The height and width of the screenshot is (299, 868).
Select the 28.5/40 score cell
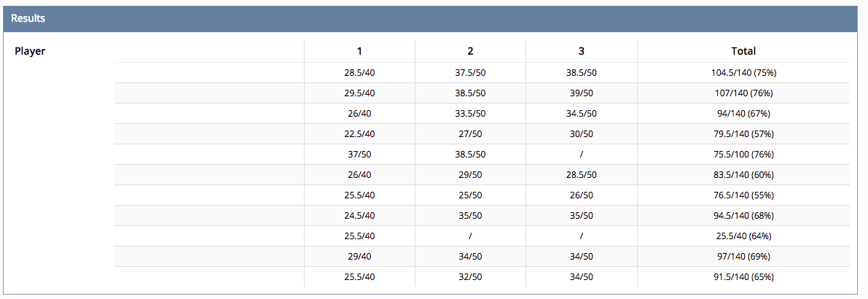coord(360,72)
